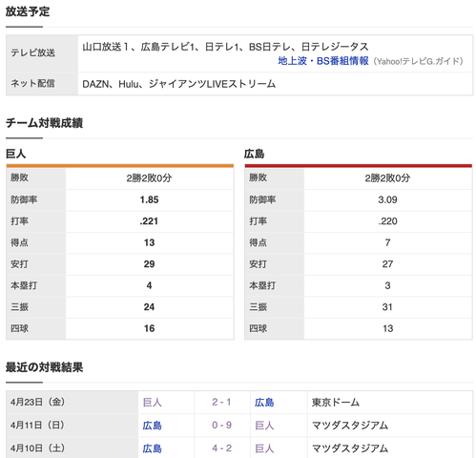Select the ネット配信 row label
The width and height of the screenshot is (476, 458).
(32, 84)
